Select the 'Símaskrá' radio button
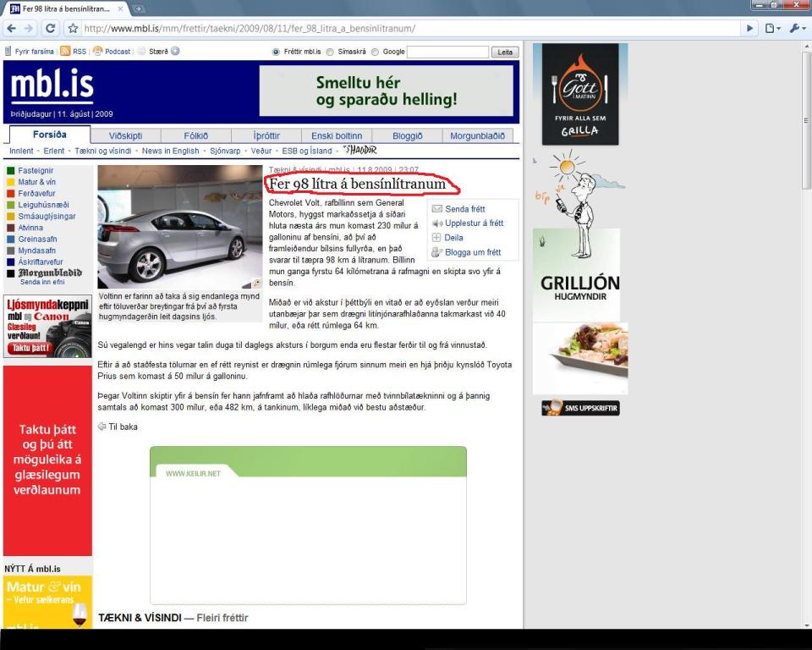The width and height of the screenshot is (812, 650). tap(330, 52)
